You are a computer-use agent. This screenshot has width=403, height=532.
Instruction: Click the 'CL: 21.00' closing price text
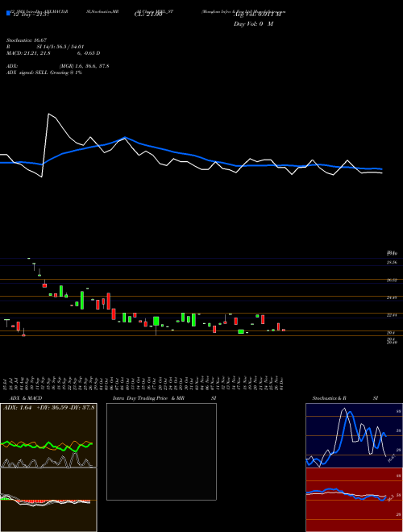pos(148,15)
